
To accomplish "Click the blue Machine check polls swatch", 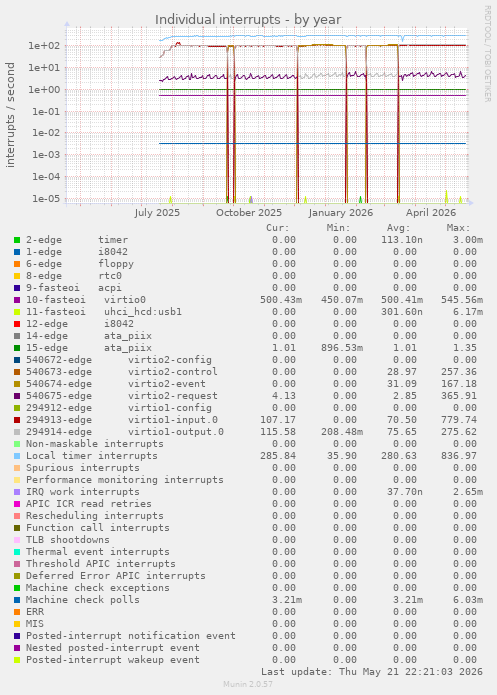I will (x=17, y=600).
